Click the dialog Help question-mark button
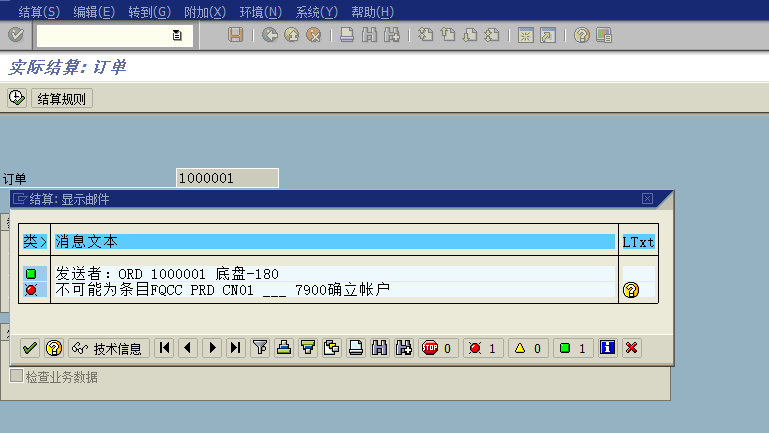769x433 pixels. tap(54, 348)
